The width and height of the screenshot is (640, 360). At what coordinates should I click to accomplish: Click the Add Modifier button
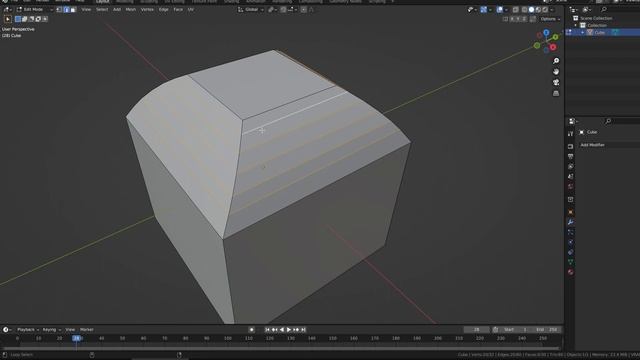pos(610,145)
